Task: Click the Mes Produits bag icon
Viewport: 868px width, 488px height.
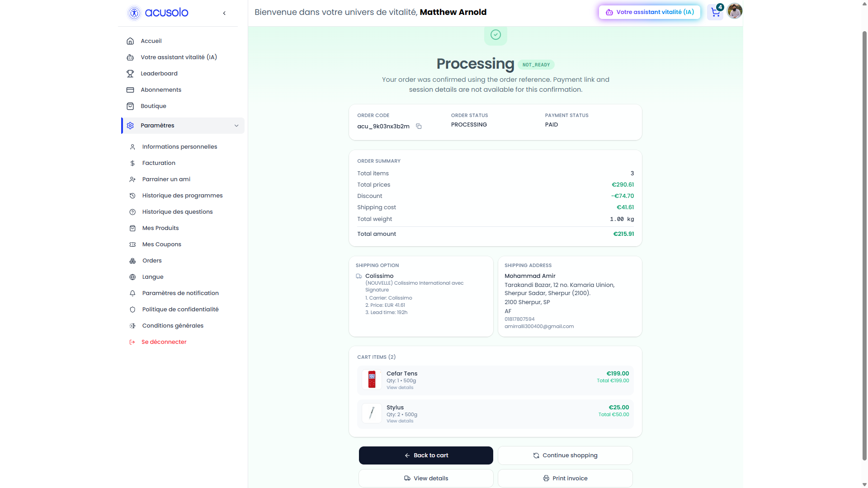Action: pyautogui.click(x=132, y=228)
